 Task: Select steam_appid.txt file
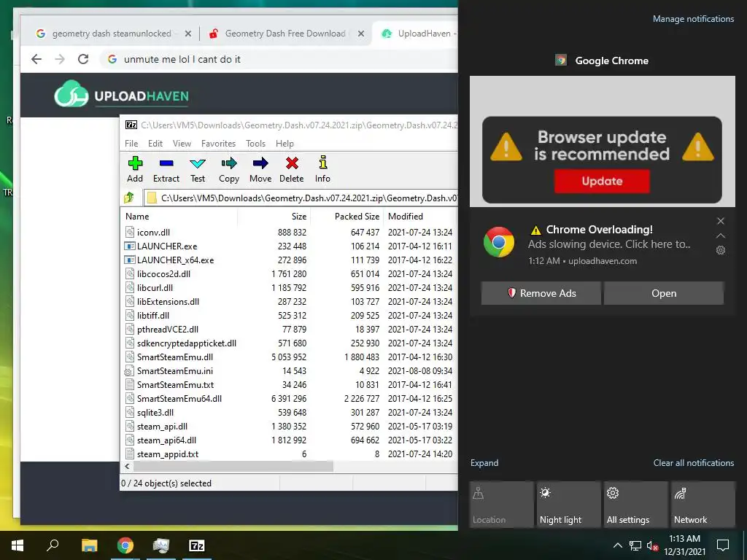tap(168, 454)
